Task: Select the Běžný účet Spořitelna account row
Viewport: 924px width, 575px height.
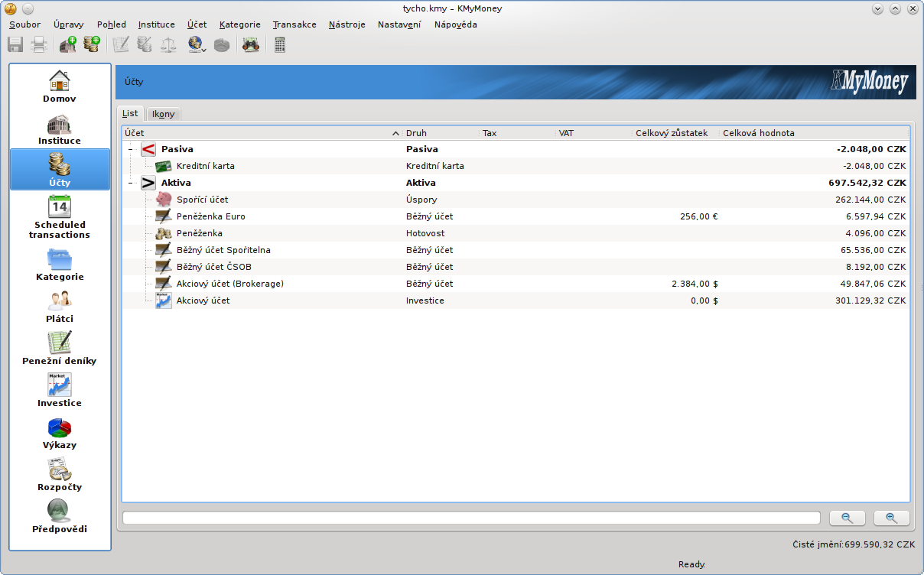Action: (x=516, y=250)
